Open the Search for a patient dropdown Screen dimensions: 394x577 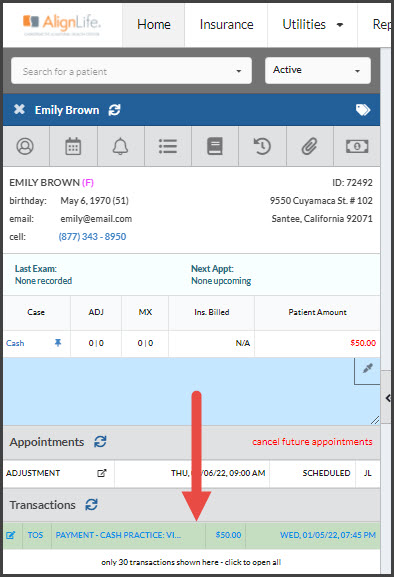131,71
